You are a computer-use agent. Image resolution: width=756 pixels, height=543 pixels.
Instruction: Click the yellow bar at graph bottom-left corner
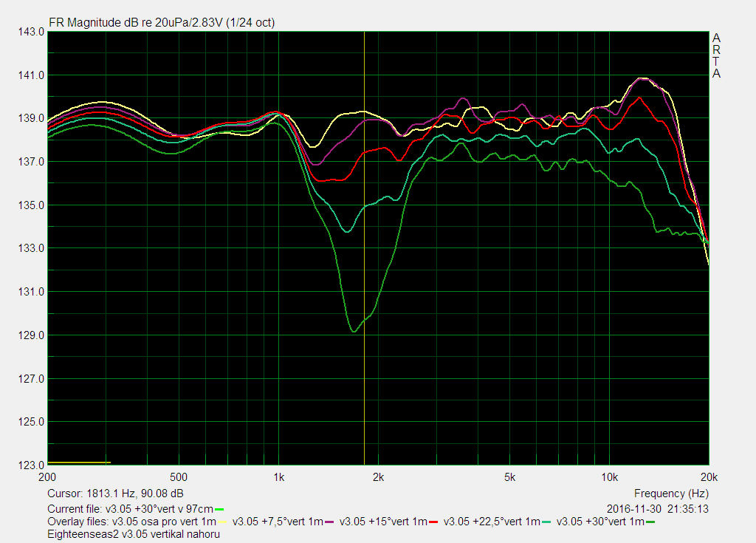pos(79,462)
